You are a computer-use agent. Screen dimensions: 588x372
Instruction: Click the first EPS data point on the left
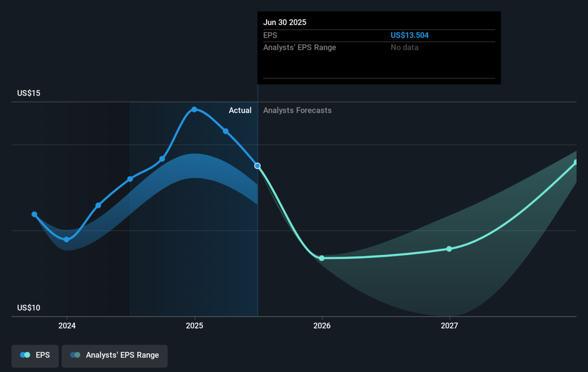34,214
